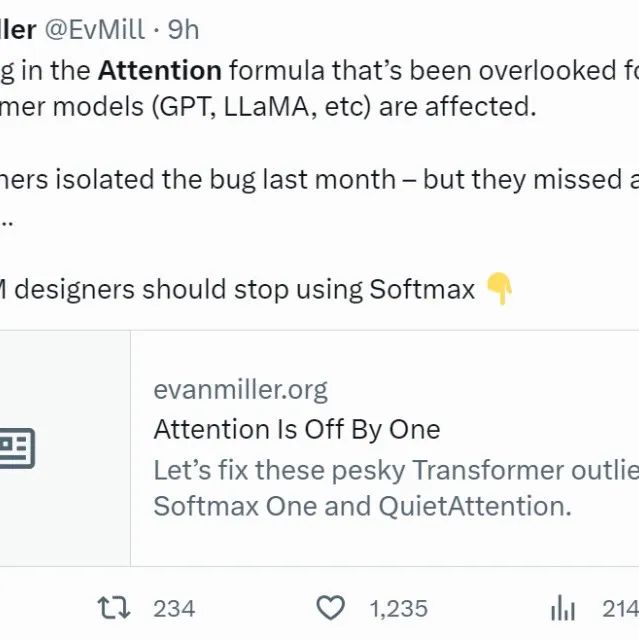This screenshot has height=640, width=639.
Task: Click the article placeholder icon in link card
Action: click(x=17, y=448)
